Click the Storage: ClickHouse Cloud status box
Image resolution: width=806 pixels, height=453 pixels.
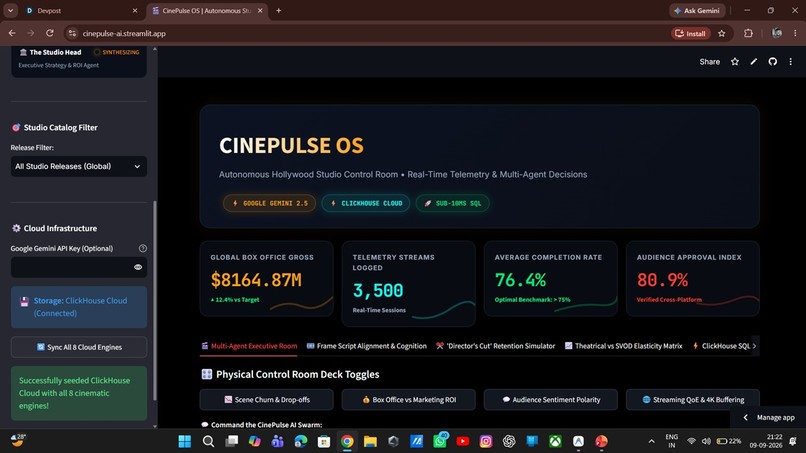pos(79,307)
